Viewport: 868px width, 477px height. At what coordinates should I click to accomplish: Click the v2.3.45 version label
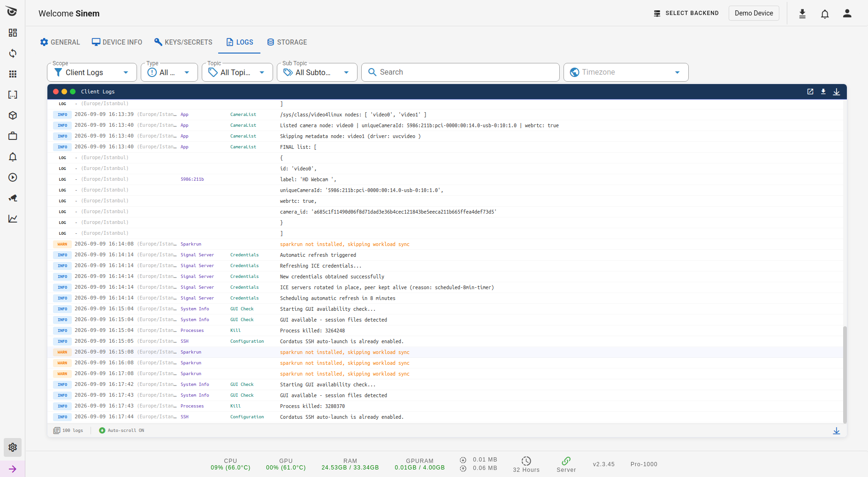pos(604,464)
